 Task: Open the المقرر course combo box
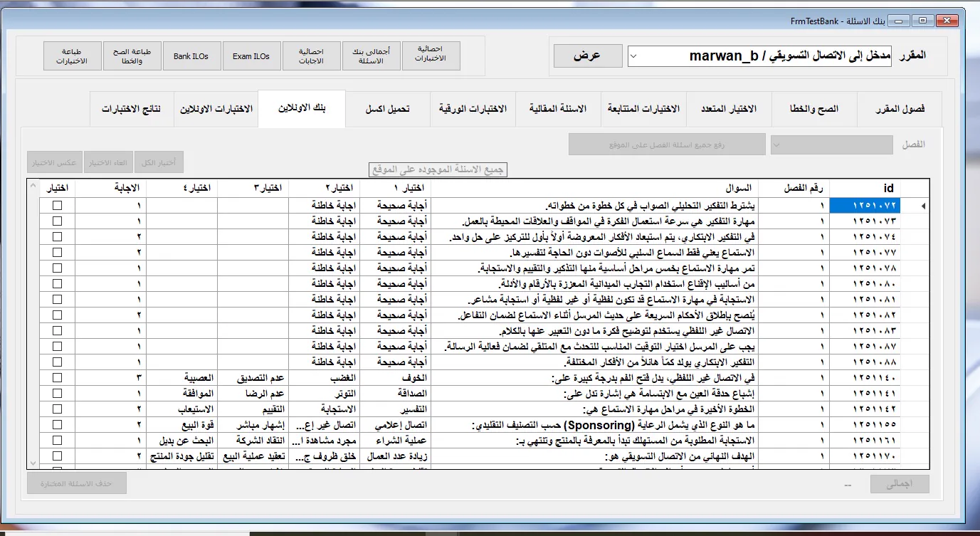[x=759, y=56]
